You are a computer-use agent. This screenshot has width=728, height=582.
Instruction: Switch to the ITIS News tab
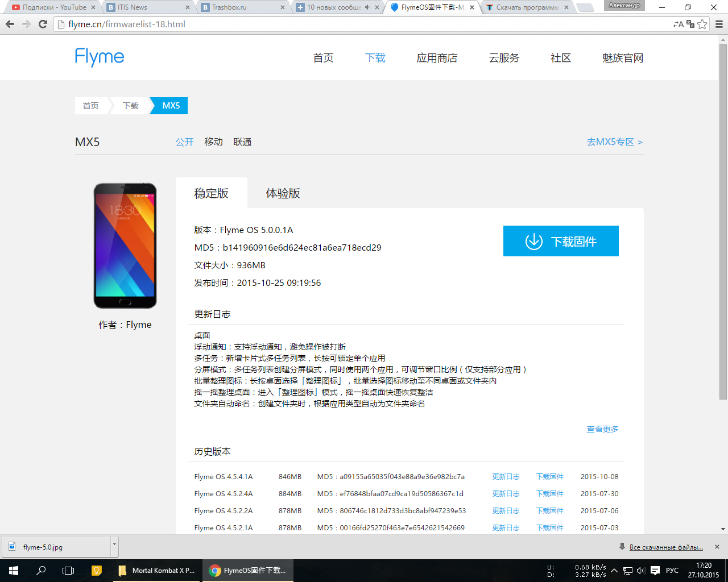149,7
